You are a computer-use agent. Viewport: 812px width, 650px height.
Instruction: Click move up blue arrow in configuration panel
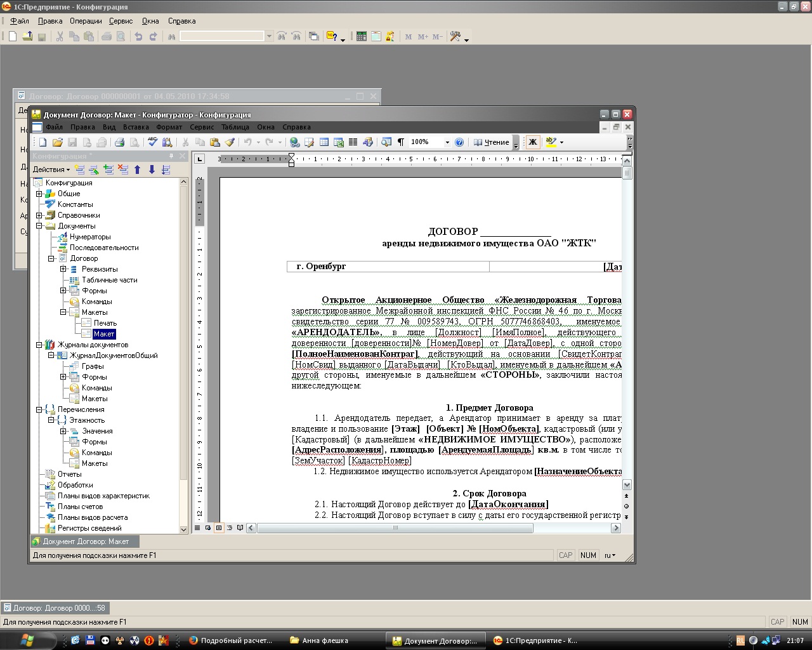pos(137,169)
